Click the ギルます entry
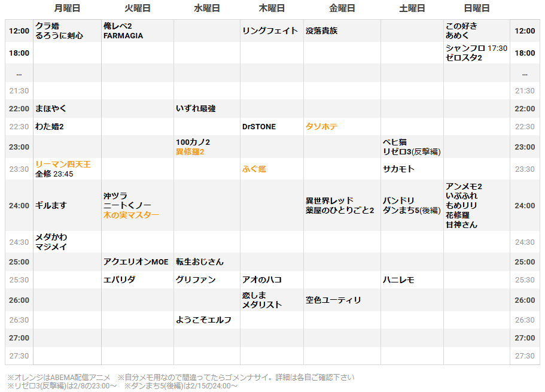The image size is (545, 392). click(51, 205)
